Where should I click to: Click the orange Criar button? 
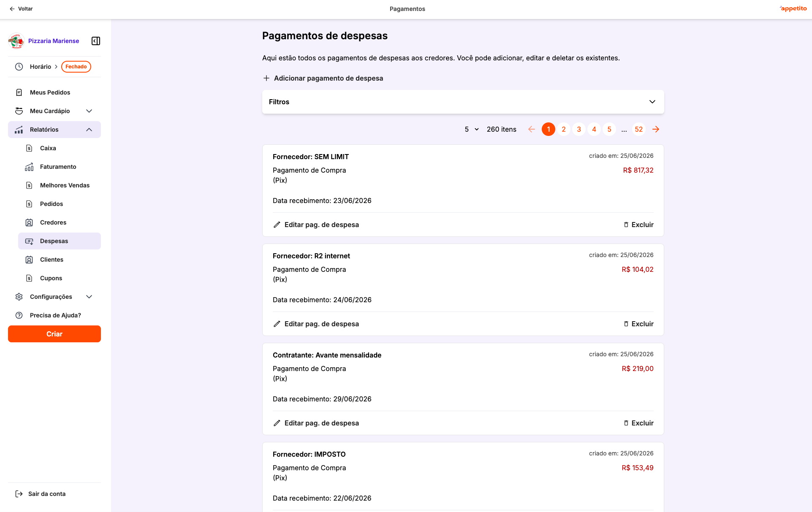tap(54, 334)
